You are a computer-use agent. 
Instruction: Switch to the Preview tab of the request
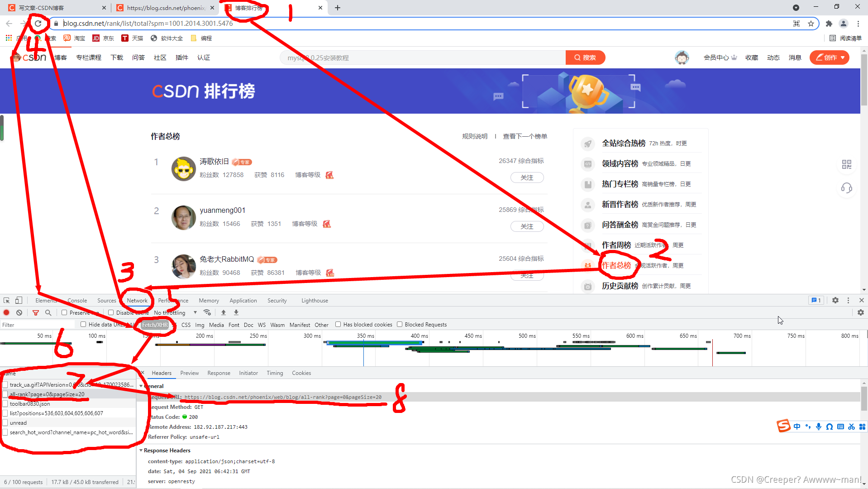click(x=189, y=373)
